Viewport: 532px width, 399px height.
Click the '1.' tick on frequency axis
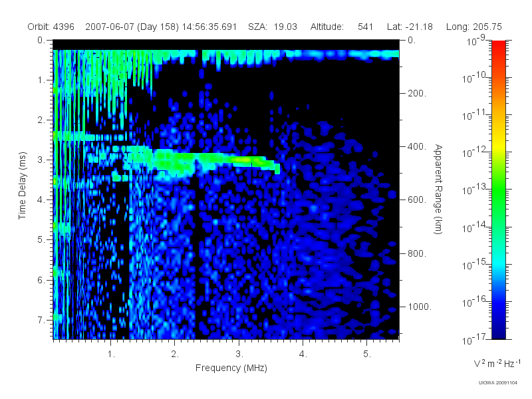(x=111, y=354)
